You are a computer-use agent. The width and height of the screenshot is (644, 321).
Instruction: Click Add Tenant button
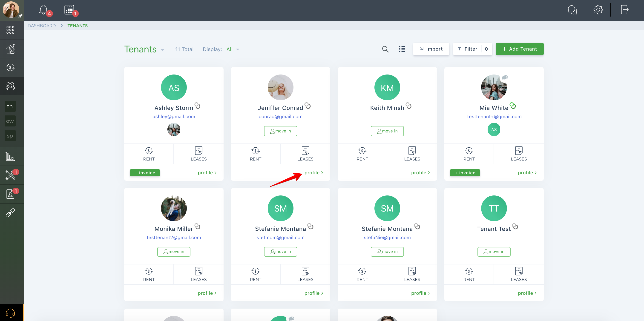click(x=520, y=49)
